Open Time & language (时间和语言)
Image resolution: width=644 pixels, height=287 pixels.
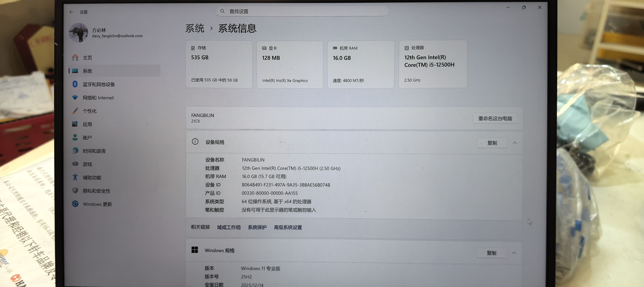pos(94,151)
